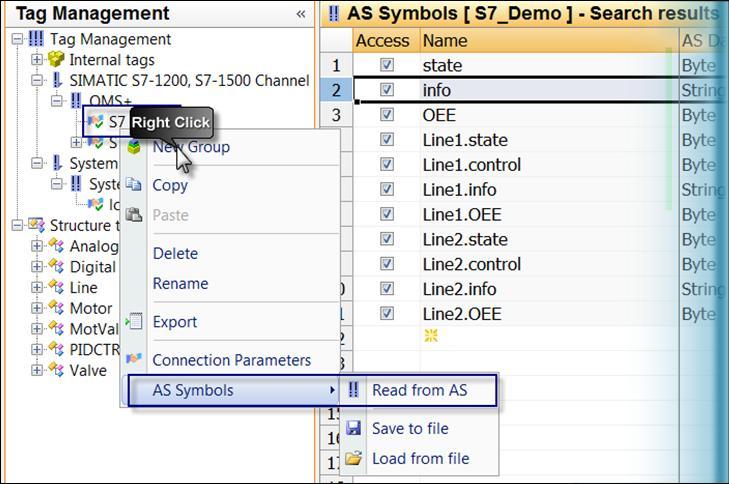Screen dimensions: 729x484
Task: Toggle Access checkbox for Line1.state
Action: point(387,139)
